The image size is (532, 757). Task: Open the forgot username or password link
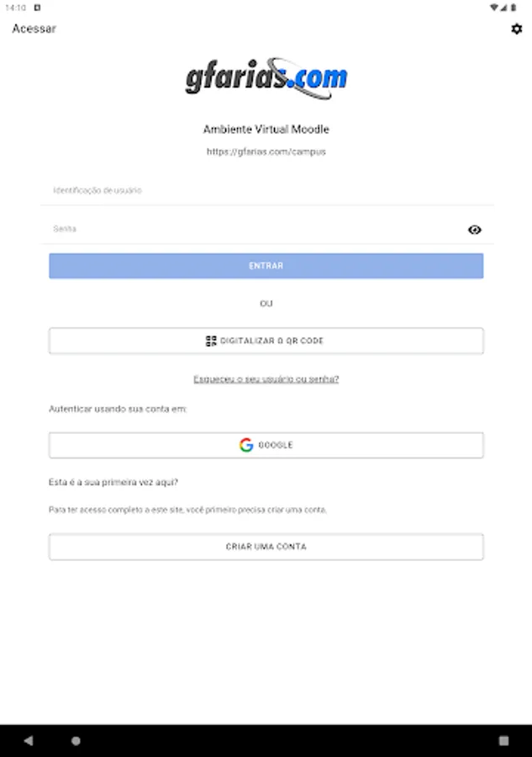click(266, 379)
